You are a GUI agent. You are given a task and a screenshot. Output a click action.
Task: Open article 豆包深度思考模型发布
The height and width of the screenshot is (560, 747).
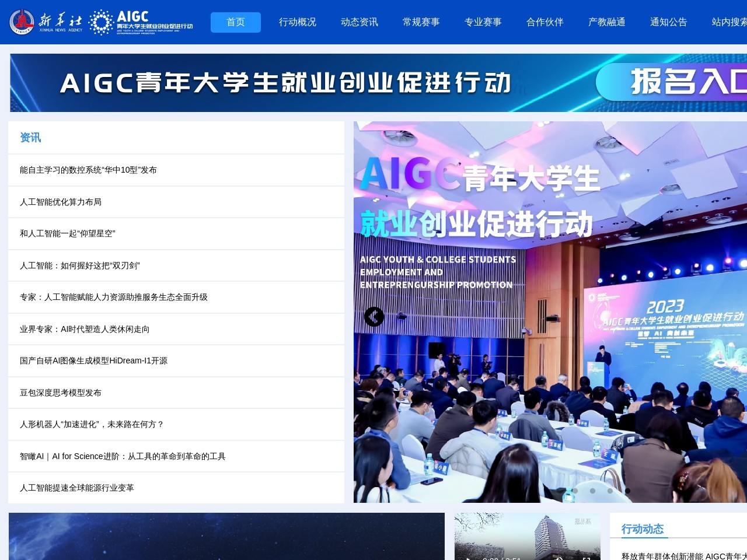[x=60, y=393]
